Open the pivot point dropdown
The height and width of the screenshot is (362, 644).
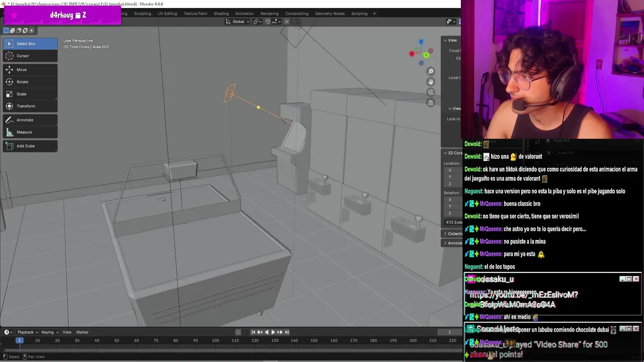pos(257,22)
